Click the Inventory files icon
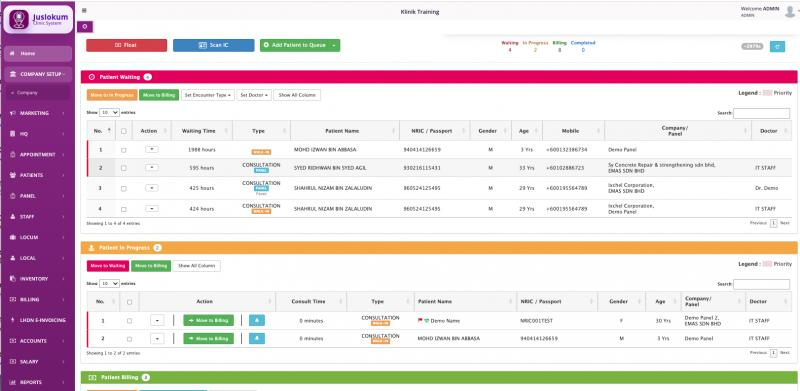Image resolution: width=800 pixels, height=391 pixels. pyautogui.click(x=13, y=279)
